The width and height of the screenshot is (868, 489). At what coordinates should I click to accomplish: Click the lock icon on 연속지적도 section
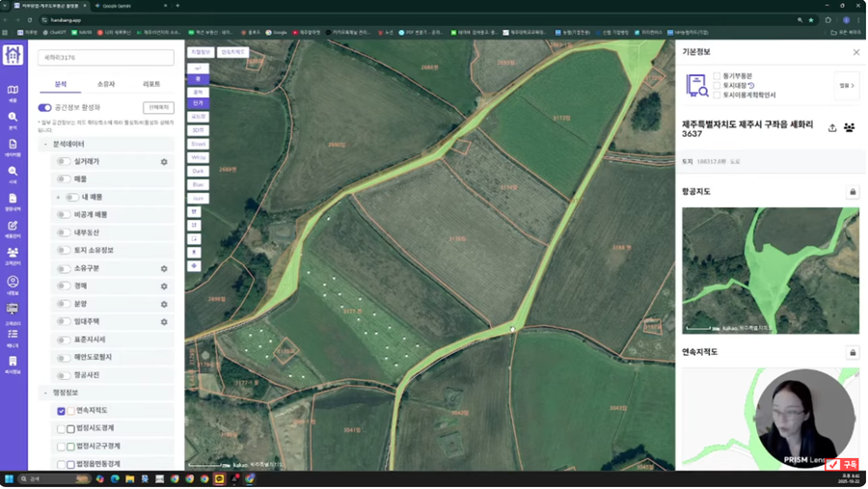click(853, 353)
